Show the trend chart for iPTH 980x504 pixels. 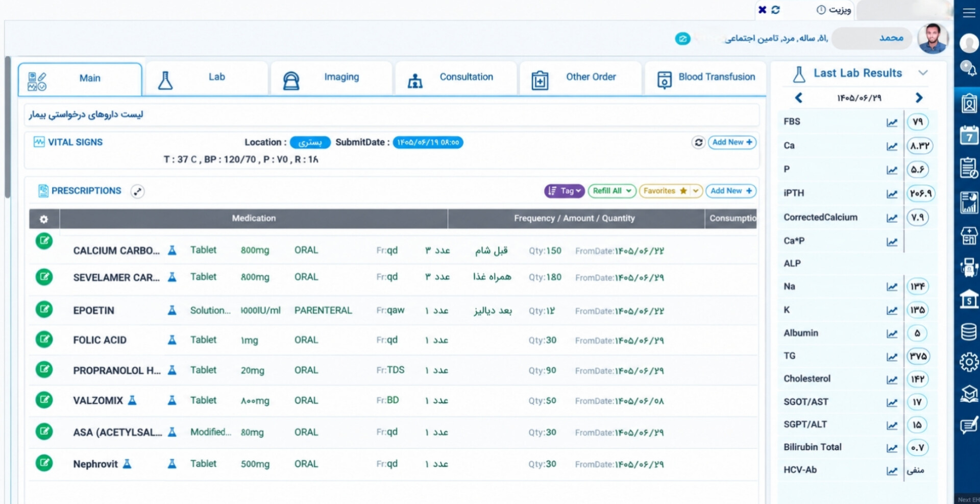[892, 194]
